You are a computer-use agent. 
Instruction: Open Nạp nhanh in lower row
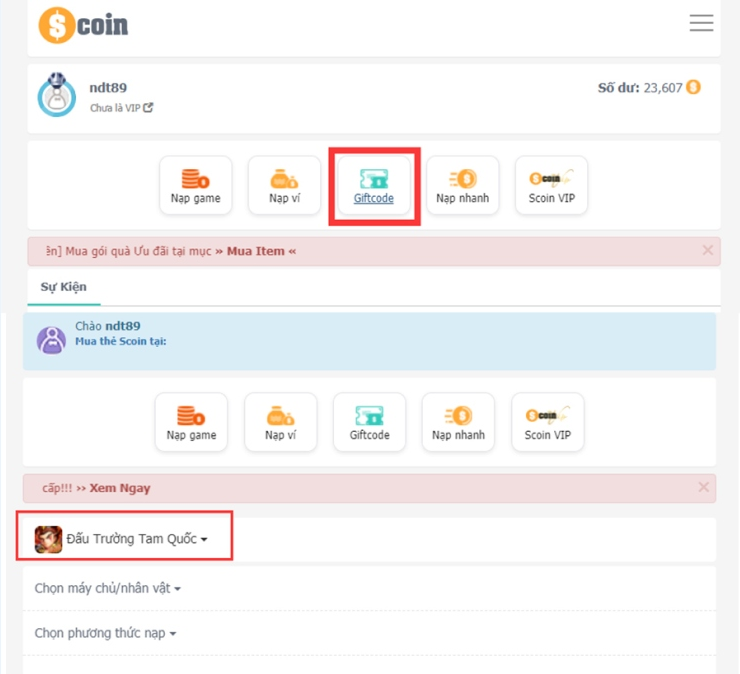click(x=458, y=422)
